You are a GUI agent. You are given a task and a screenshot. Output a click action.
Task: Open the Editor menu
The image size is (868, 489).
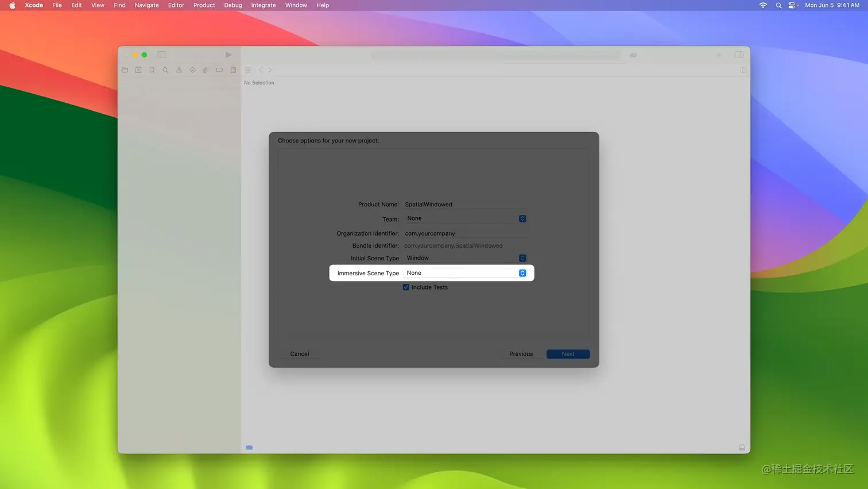click(x=176, y=5)
